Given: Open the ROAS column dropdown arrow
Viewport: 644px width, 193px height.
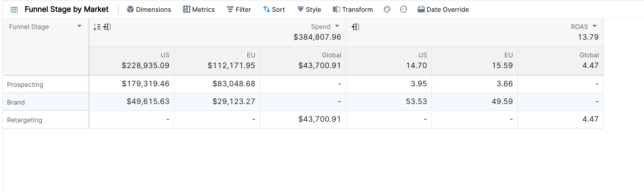Looking at the screenshot, I should [595, 26].
